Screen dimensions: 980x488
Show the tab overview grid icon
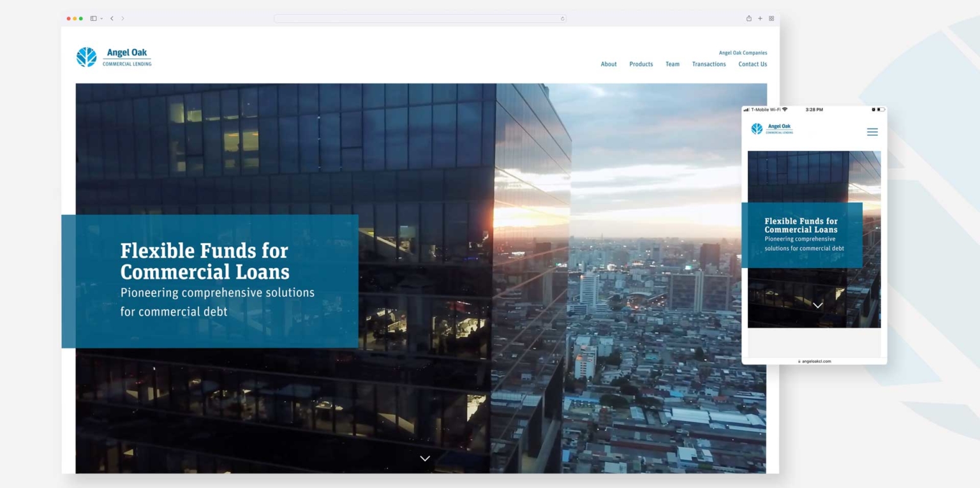tap(771, 18)
